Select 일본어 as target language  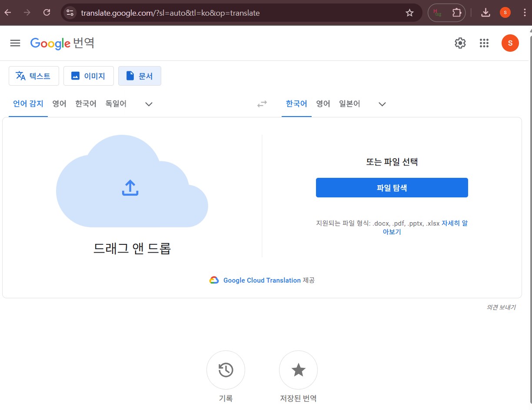pyautogui.click(x=349, y=104)
